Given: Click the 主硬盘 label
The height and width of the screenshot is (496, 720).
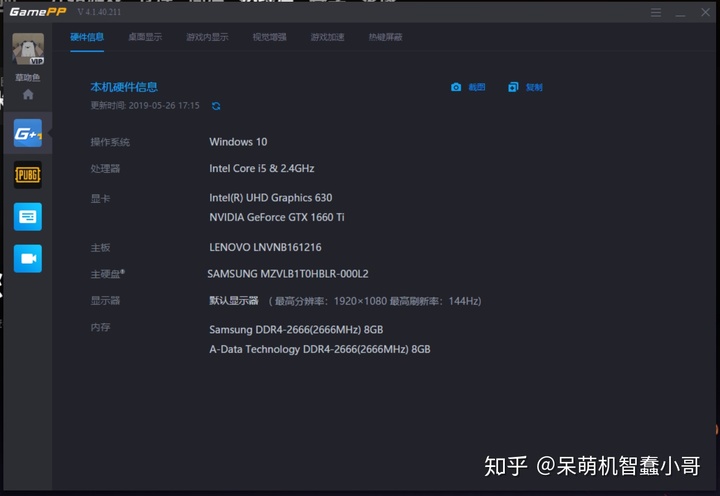Looking at the screenshot, I should [107, 274].
